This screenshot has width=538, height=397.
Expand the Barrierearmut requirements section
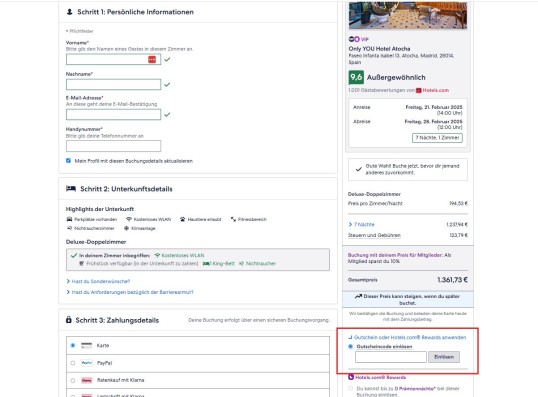130,292
